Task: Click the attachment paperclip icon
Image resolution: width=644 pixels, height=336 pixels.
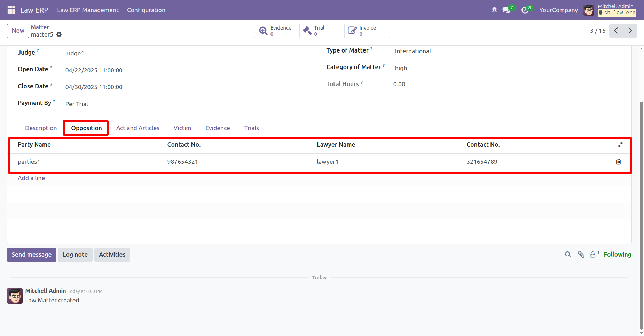Action: point(581,255)
